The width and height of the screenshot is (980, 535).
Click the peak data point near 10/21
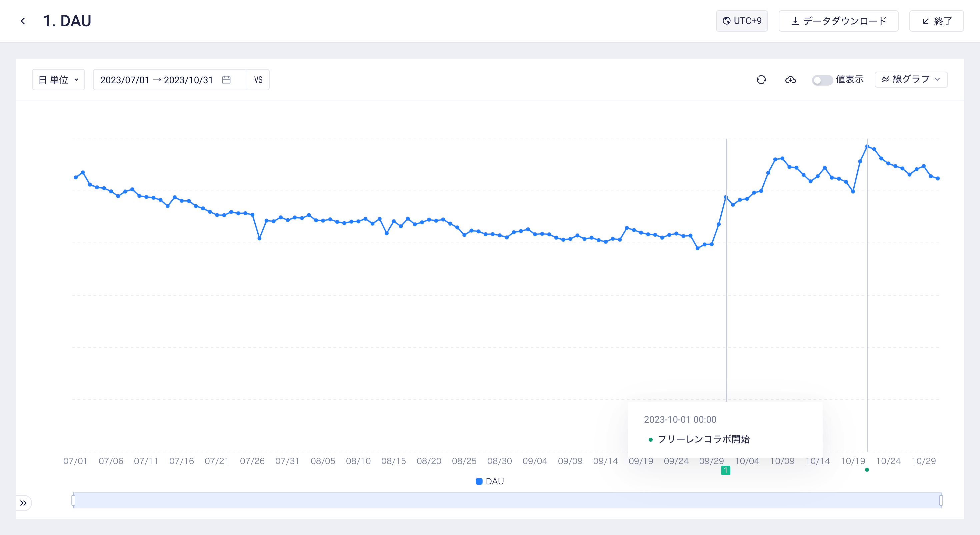[x=867, y=146]
